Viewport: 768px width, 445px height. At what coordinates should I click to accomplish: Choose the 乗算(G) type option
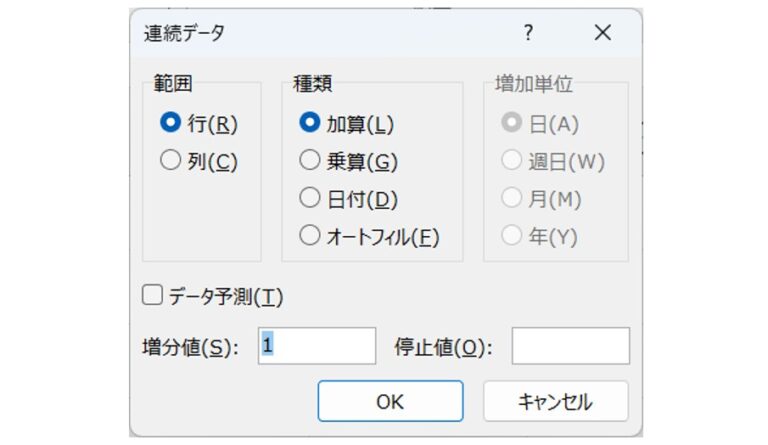click(x=310, y=160)
